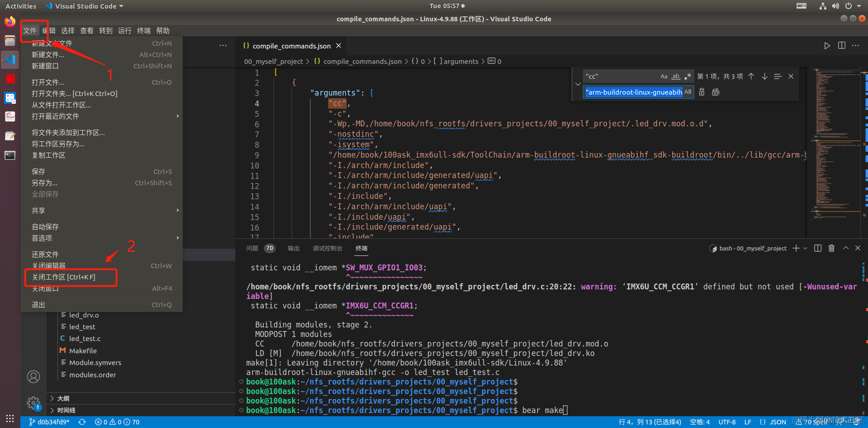Expand the 首选项 submenu
This screenshot has width=868, height=428.
click(102, 238)
